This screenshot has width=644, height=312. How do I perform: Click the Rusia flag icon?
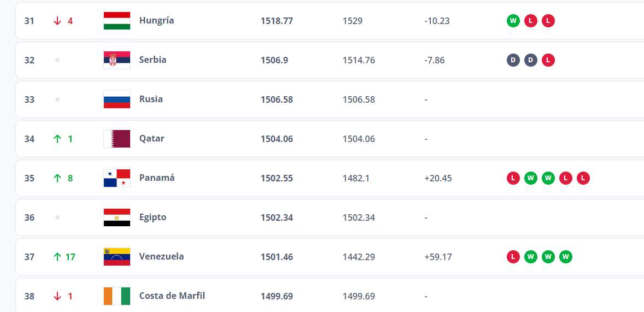coord(116,99)
